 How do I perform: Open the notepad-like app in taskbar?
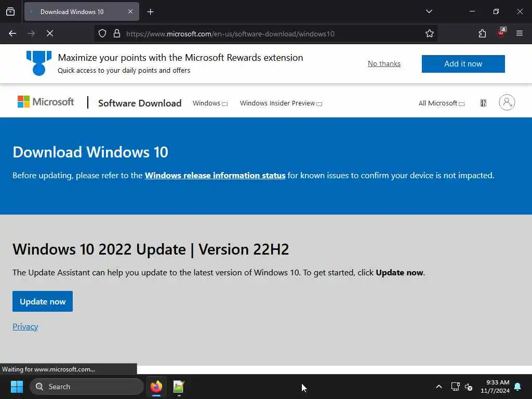point(179,387)
